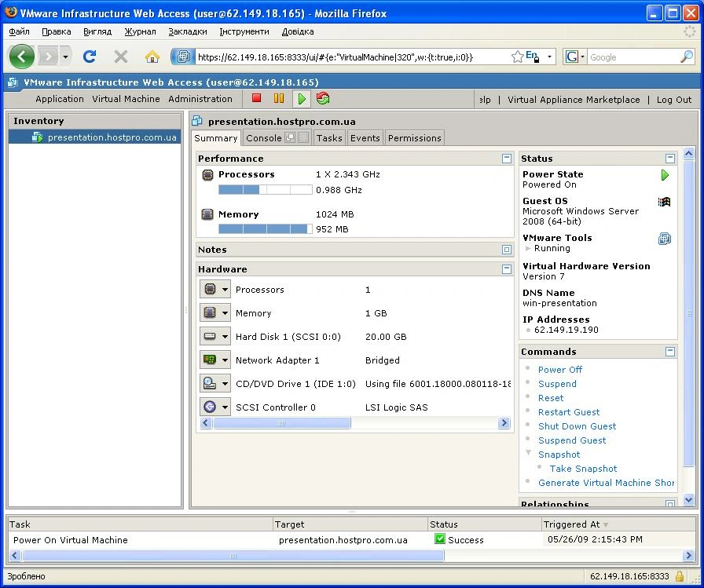Click the padlock icon in status bar
The image size is (704, 588).
tap(680, 576)
